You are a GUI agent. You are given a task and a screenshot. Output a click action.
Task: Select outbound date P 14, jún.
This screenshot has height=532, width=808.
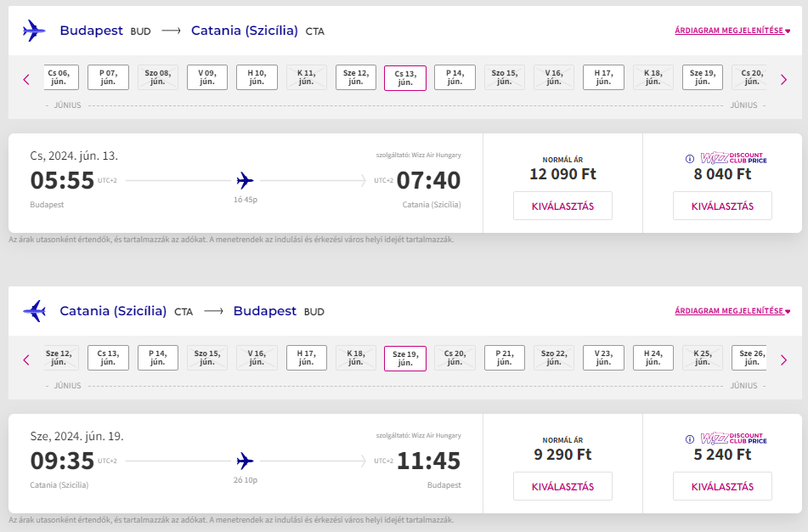(x=455, y=77)
